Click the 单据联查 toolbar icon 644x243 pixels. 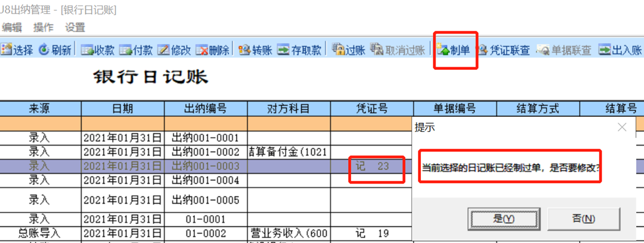click(x=544, y=50)
